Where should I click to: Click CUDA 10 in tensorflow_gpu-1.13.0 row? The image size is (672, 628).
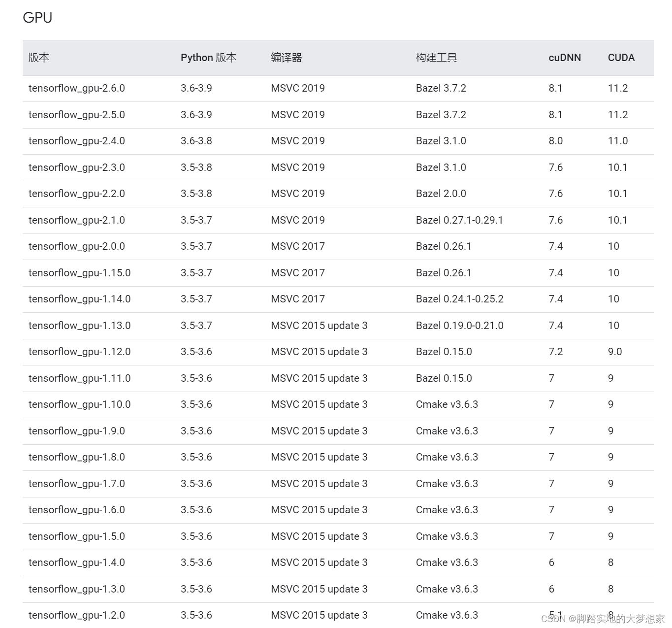[x=613, y=326]
